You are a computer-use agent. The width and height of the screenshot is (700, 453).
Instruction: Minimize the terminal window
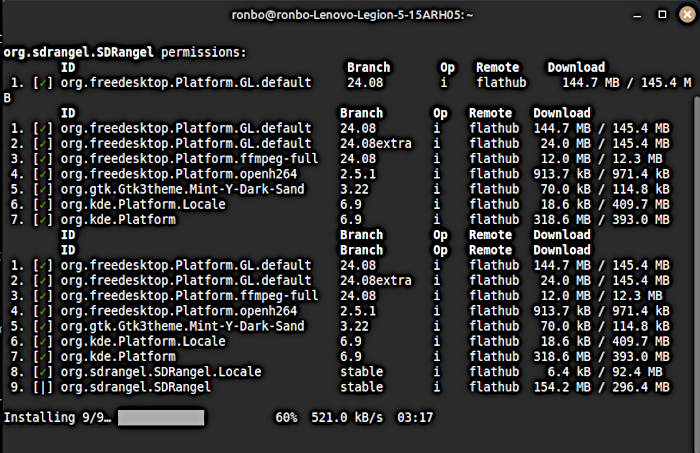(x=637, y=15)
